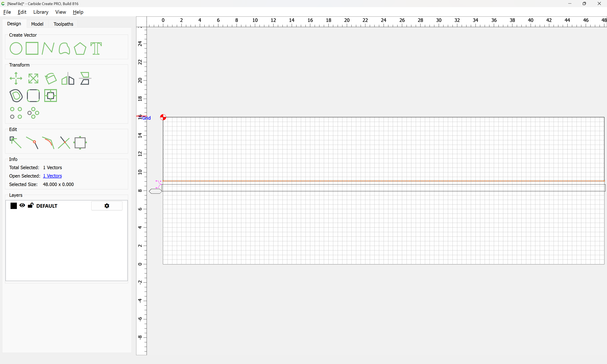Toggle DEFAULT layer visibility eye
607x364 pixels.
pos(22,206)
